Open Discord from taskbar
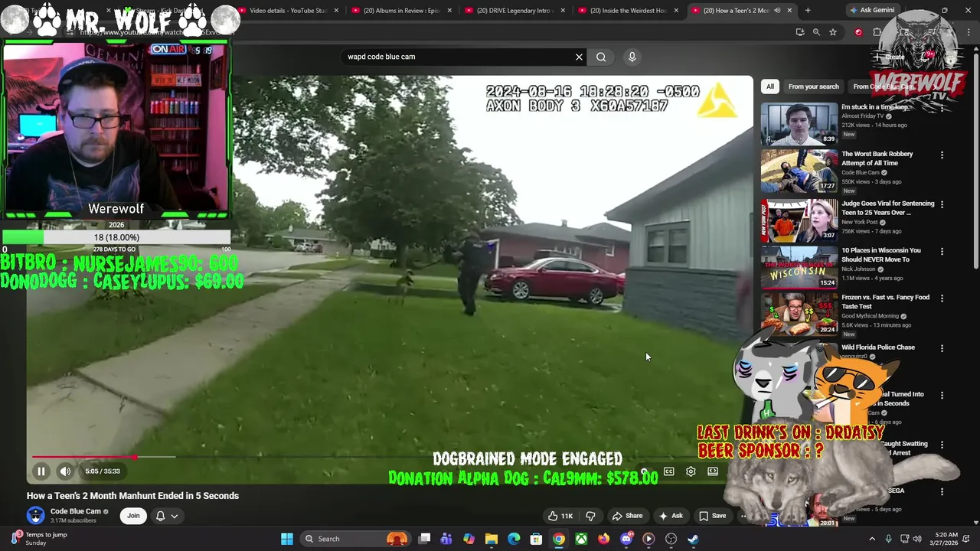The width and height of the screenshot is (980, 551). click(x=626, y=539)
